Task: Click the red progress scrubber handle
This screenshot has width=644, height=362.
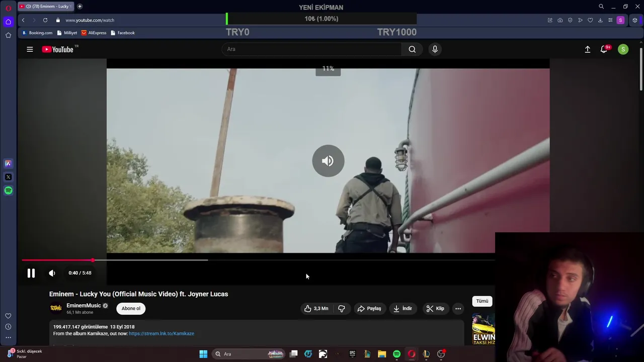Action: (x=93, y=260)
